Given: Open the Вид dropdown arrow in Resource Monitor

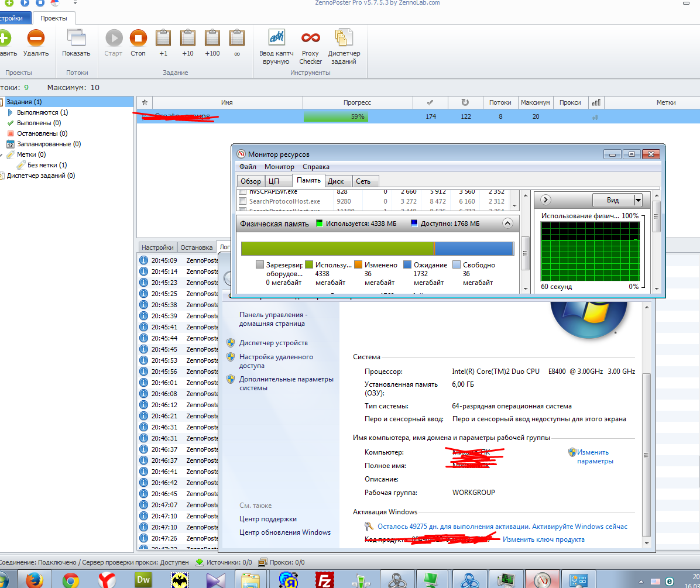Looking at the screenshot, I should 638,200.
